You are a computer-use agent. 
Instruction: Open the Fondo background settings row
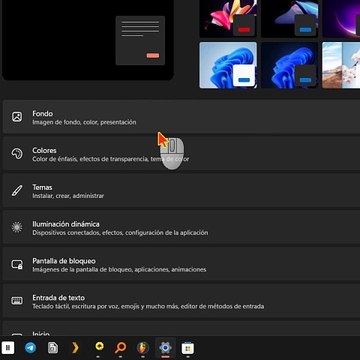coord(181,117)
